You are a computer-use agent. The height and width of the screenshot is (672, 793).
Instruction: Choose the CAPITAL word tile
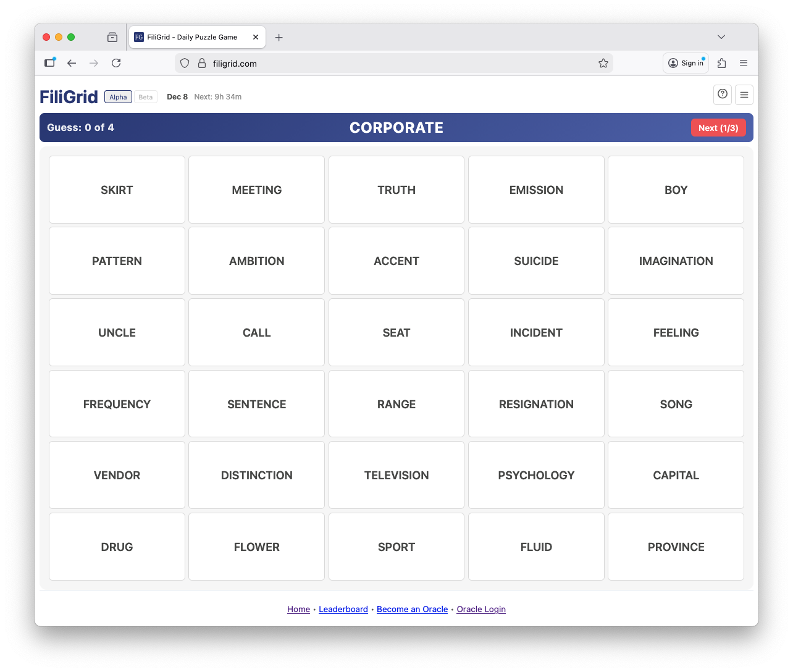point(676,475)
